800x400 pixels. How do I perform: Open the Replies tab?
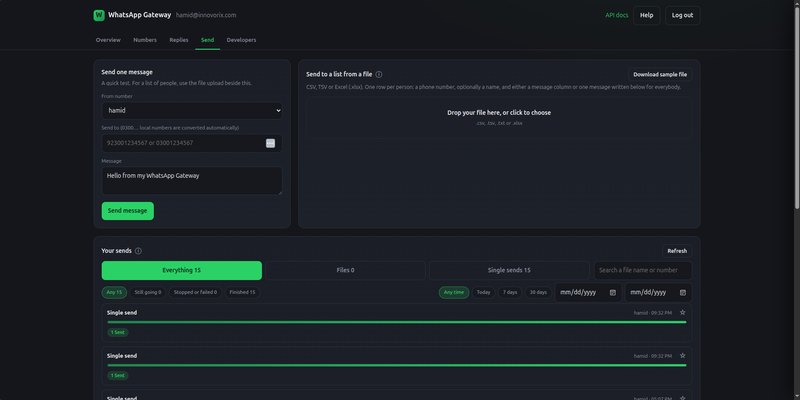[x=179, y=40]
